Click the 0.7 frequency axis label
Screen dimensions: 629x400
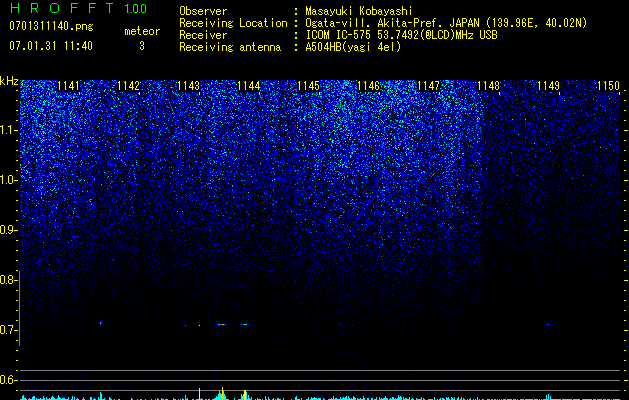(x=7, y=330)
